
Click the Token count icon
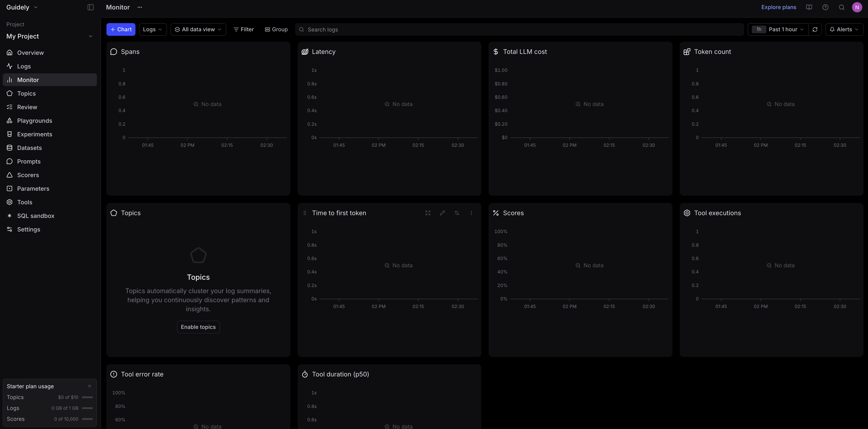687,52
